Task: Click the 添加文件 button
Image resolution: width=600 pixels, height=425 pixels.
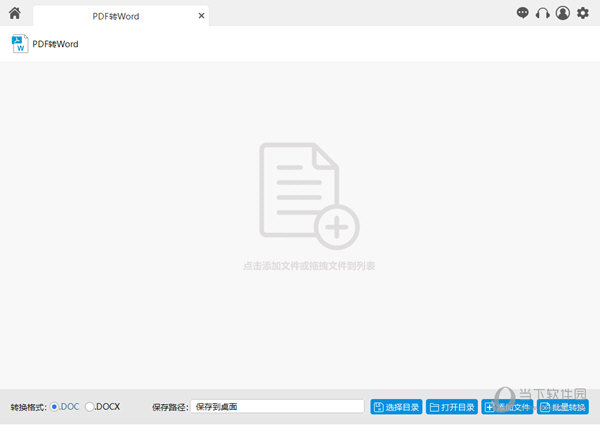Action: tap(507, 407)
